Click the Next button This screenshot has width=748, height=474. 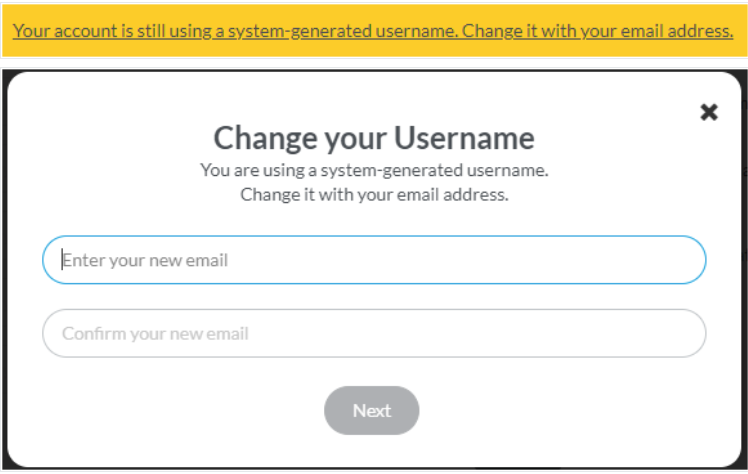[x=372, y=411]
